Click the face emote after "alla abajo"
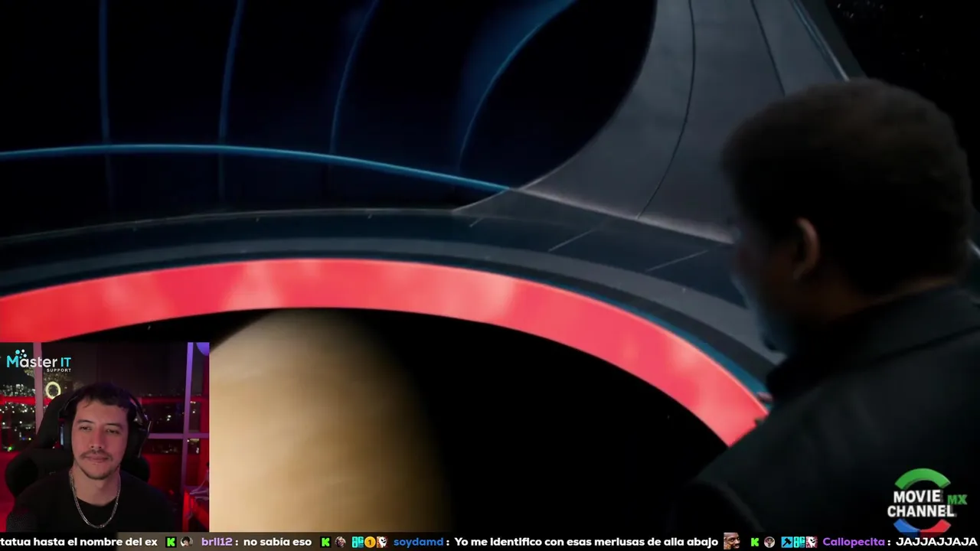 coord(731,542)
